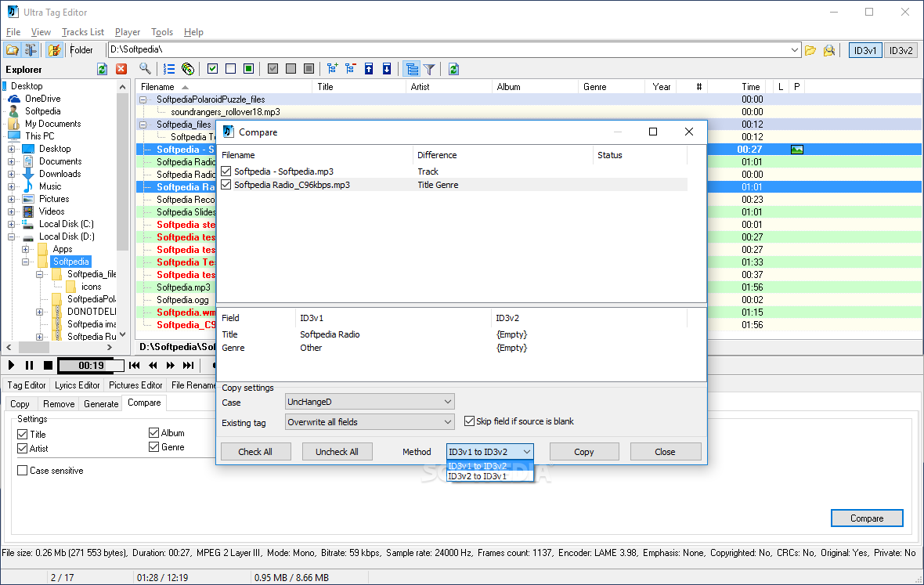Click the settings sliders icon in top toolbar
The height and width of the screenshot is (585, 924).
[31, 50]
